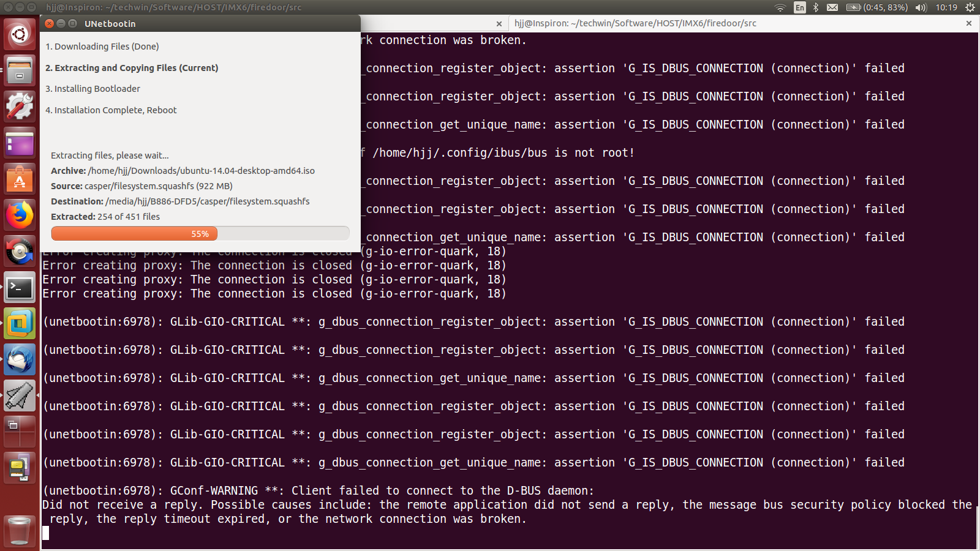Launch Firefox from the dock
980x551 pixels.
coord(20,215)
